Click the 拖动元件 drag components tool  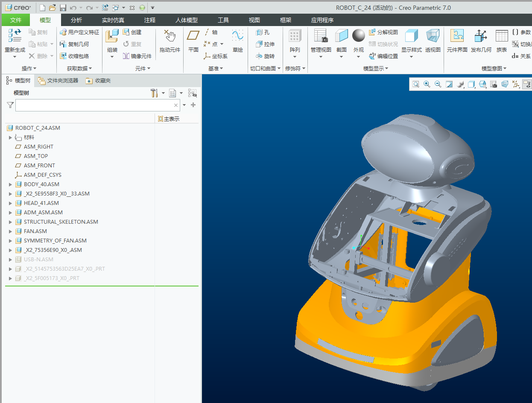170,41
